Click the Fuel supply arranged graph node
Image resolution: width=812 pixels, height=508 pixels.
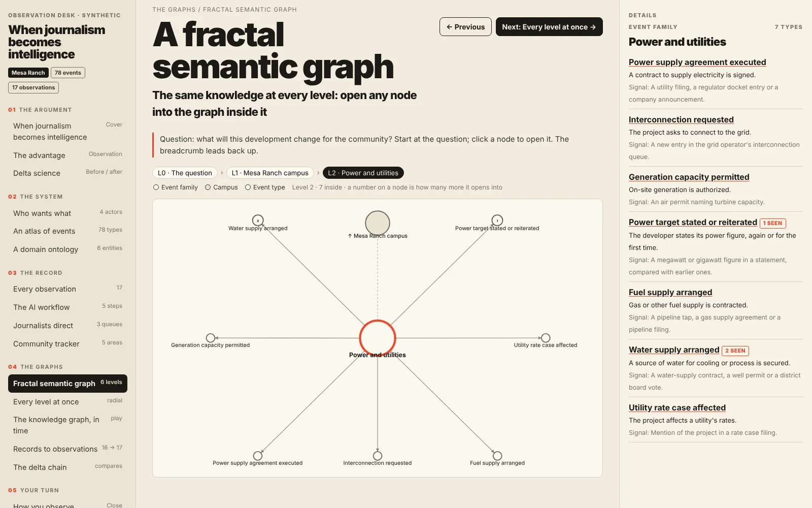497,456
